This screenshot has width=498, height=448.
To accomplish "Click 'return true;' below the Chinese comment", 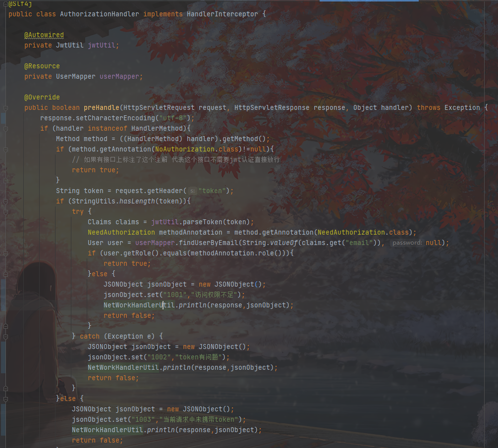I will point(96,170).
